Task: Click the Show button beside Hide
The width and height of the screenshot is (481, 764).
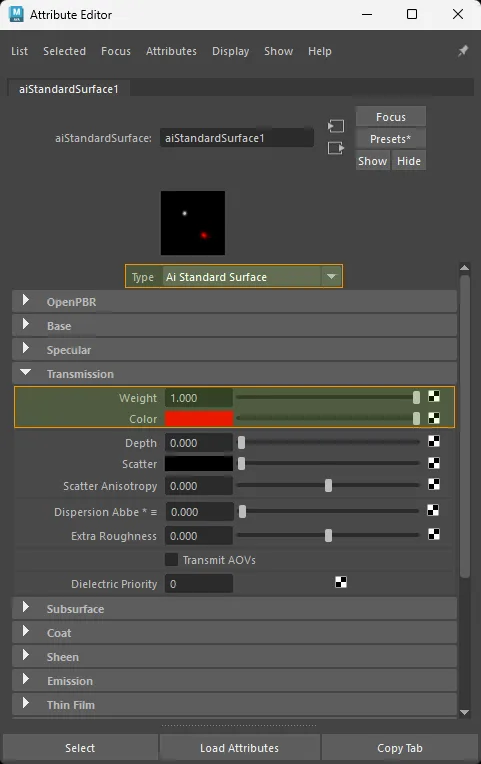Action: pos(373,161)
